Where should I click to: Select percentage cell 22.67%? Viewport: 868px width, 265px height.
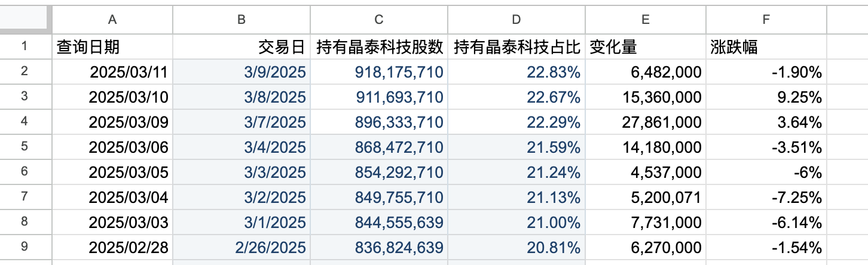516,97
